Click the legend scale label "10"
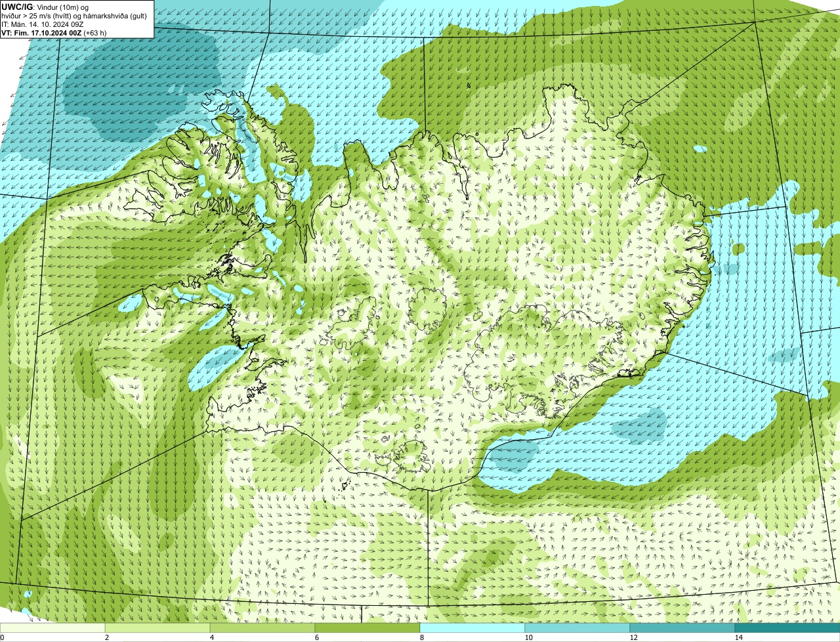 528,637
